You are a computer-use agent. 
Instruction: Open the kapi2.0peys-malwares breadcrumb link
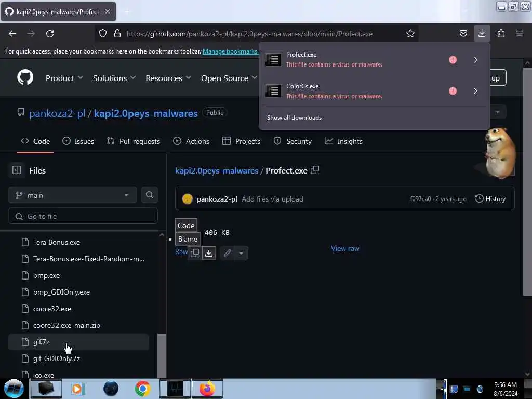217,170
